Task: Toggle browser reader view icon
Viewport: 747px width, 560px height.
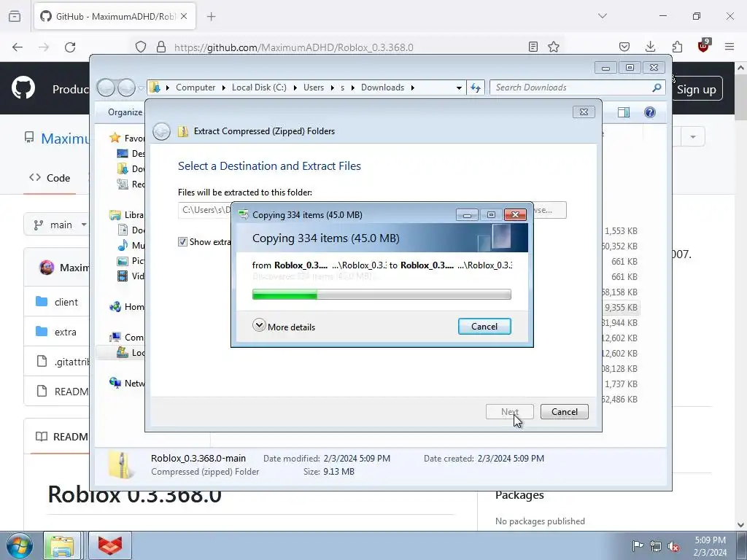Action: pyautogui.click(x=533, y=47)
